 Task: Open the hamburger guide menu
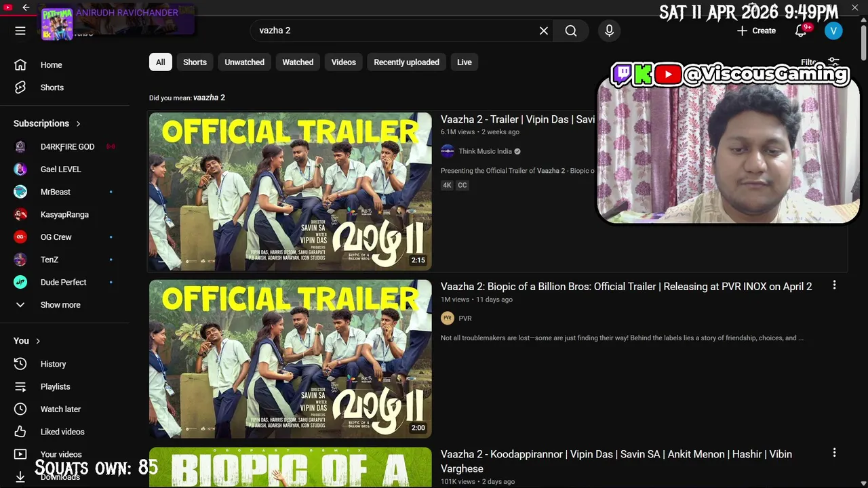pyautogui.click(x=20, y=30)
